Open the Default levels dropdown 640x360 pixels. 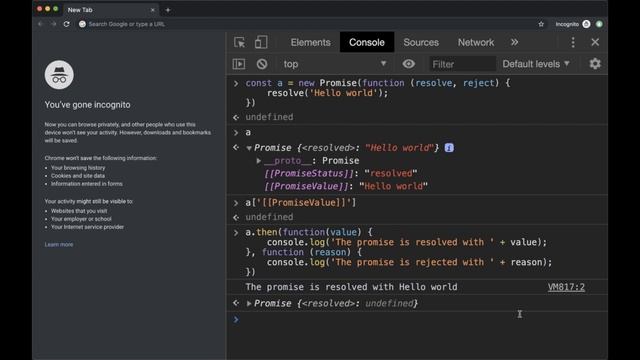pyautogui.click(x=536, y=64)
